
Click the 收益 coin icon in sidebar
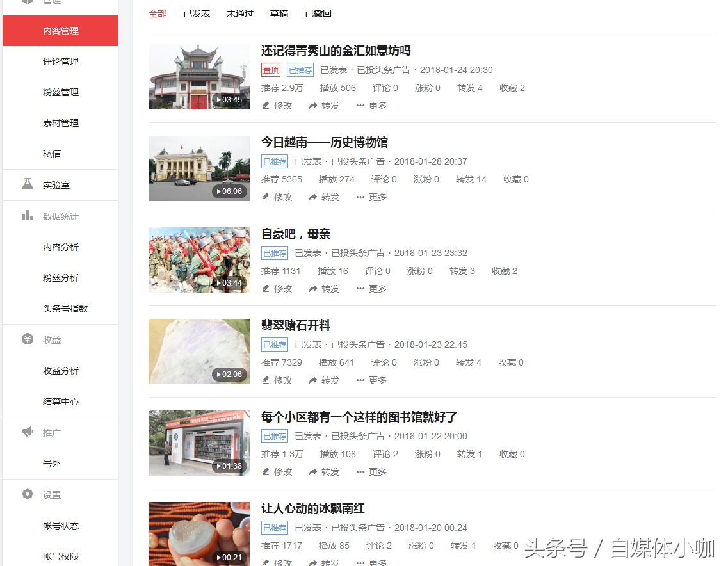pyautogui.click(x=28, y=339)
